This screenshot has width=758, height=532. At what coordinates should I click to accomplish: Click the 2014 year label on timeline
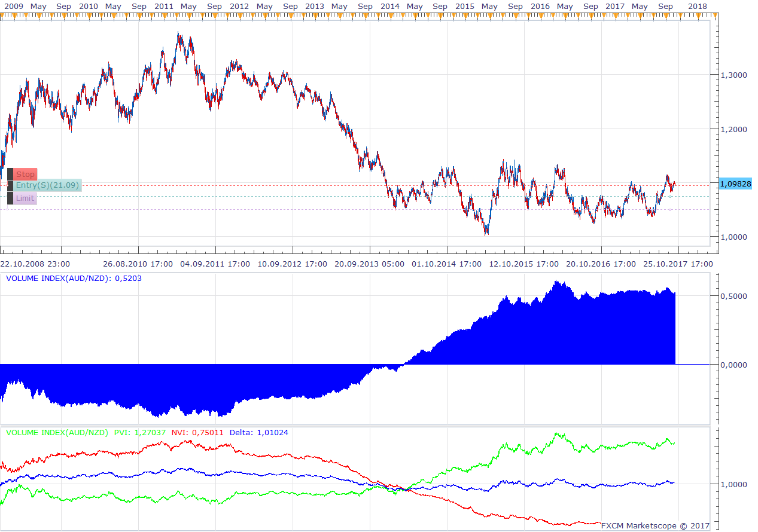[x=390, y=6]
